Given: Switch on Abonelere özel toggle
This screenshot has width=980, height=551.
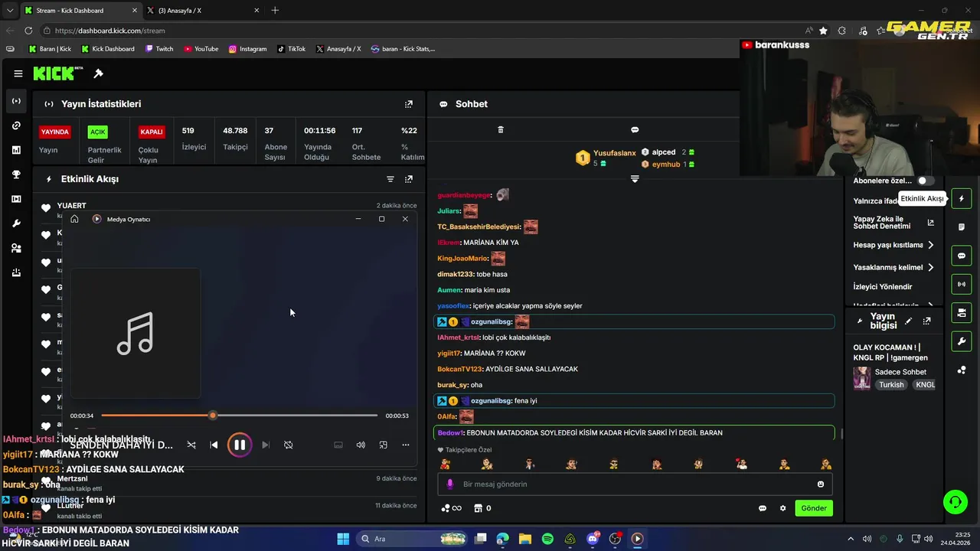Looking at the screenshot, I should pos(926,181).
